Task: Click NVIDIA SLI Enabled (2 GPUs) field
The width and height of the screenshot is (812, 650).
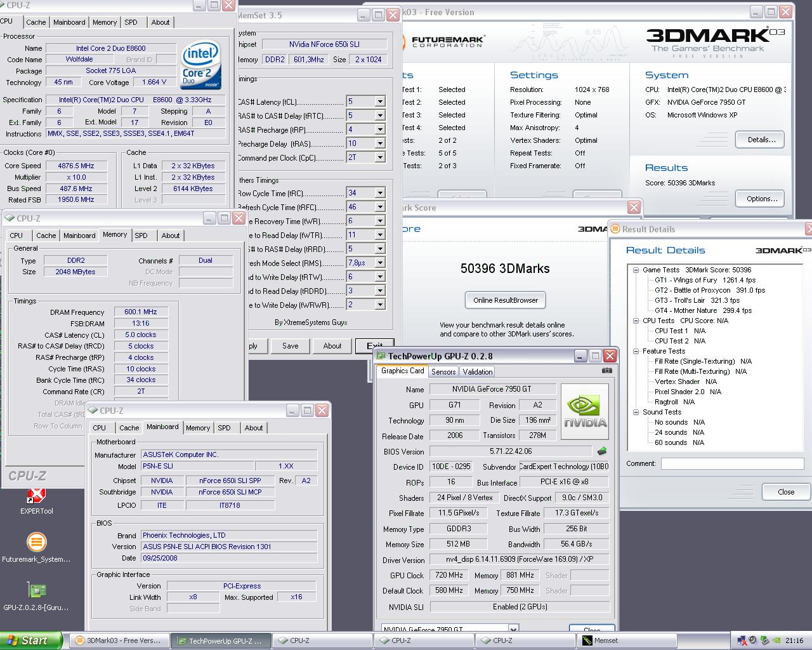Action: click(520, 606)
